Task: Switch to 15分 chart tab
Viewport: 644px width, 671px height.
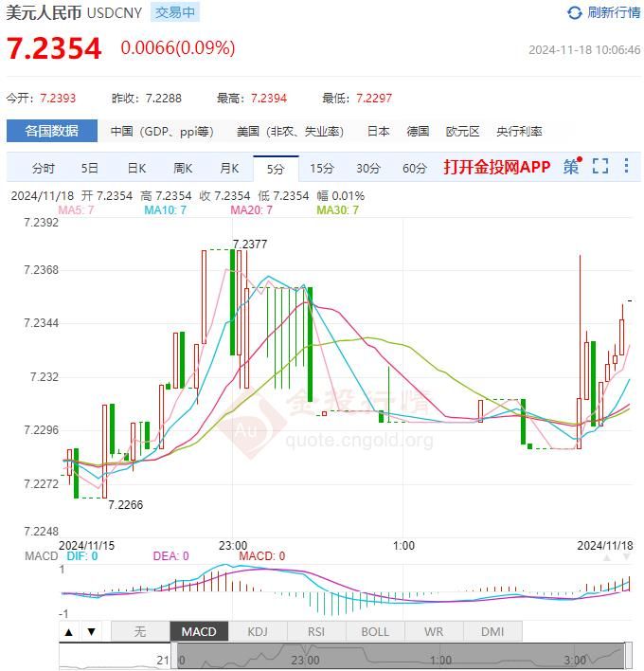Action: click(322, 168)
